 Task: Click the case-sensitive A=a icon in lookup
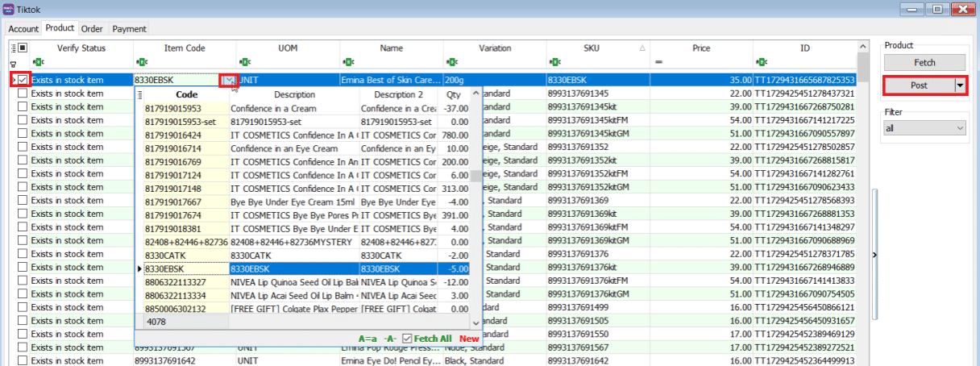pos(367,339)
